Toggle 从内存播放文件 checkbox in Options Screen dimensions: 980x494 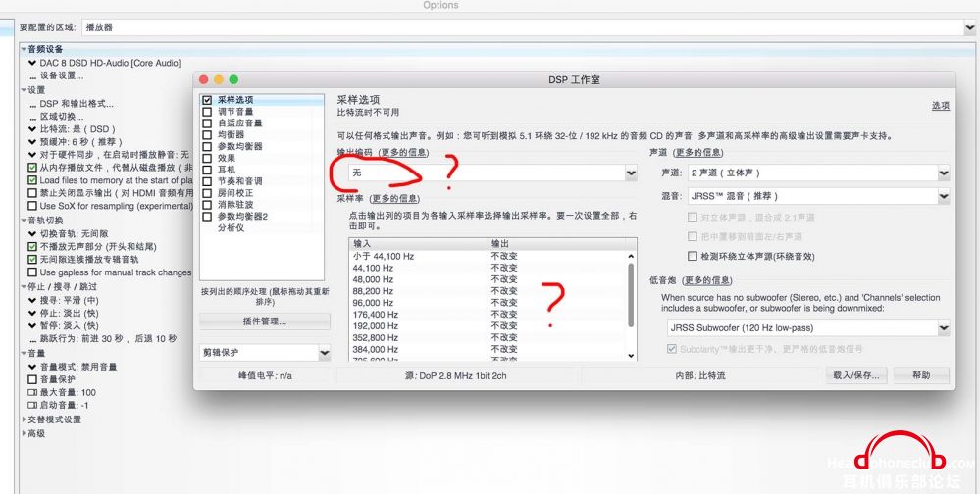[x=31, y=168]
